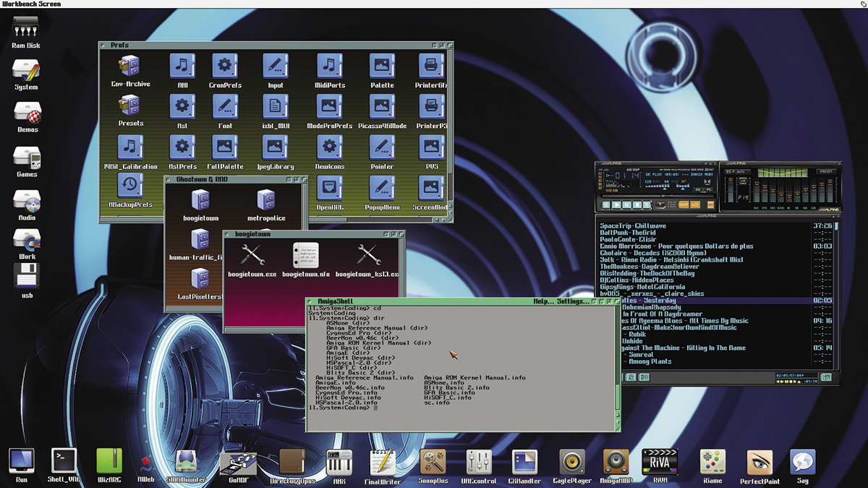Click EQ to show the equalizer window
This screenshot has width=868, height=488.
[x=697, y=189]
